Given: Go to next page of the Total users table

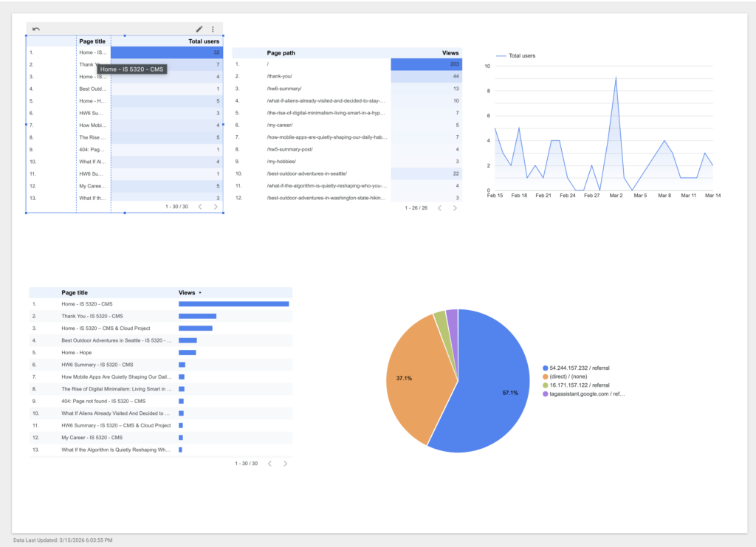Looking at the screenshot, I should tap(216, 207).
